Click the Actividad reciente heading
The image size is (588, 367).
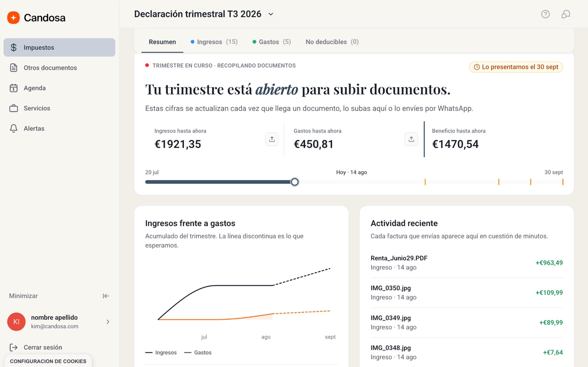coord(404,223)
